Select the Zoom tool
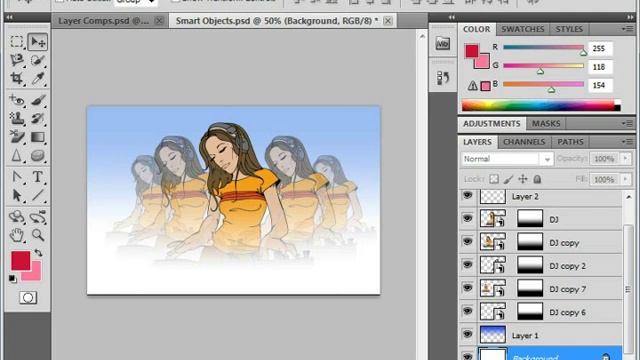This screenshot has height=360, width=640. [x=38, y=235]
